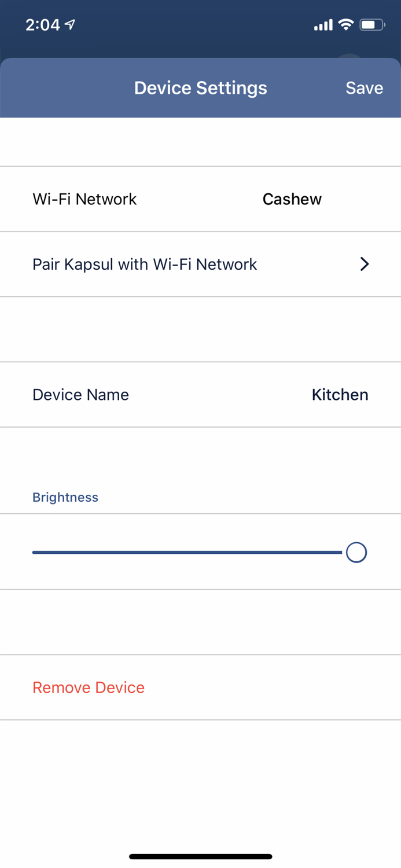Tap the clock showing 2:04
This screenshot has height=868, width=401.
pos(42,25)
